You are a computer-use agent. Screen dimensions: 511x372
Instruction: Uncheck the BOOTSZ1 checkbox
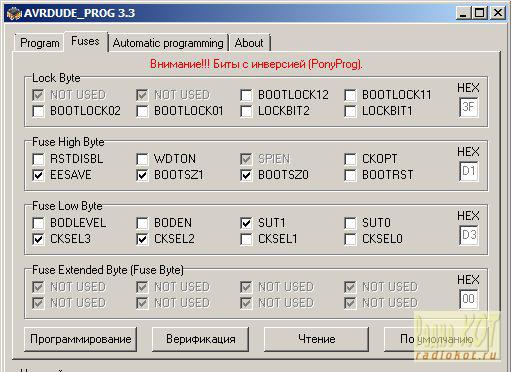click(142, 175)
